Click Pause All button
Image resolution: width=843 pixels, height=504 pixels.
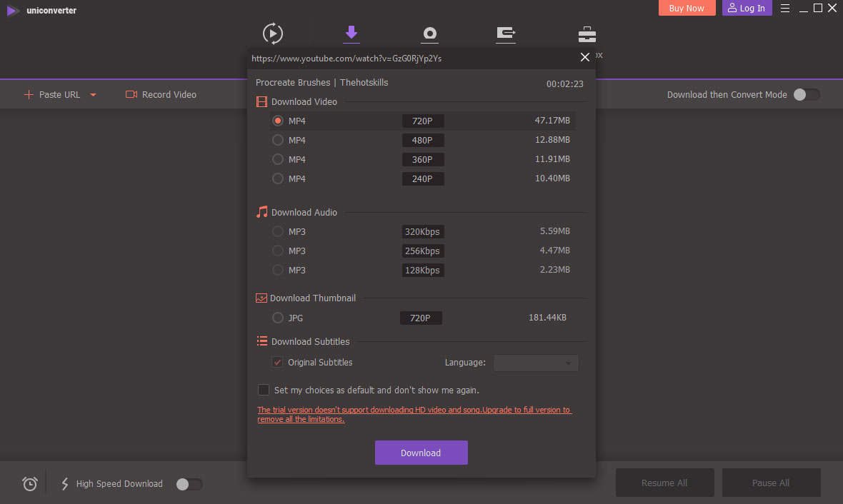pyautogui.click(x=771, y=483)
